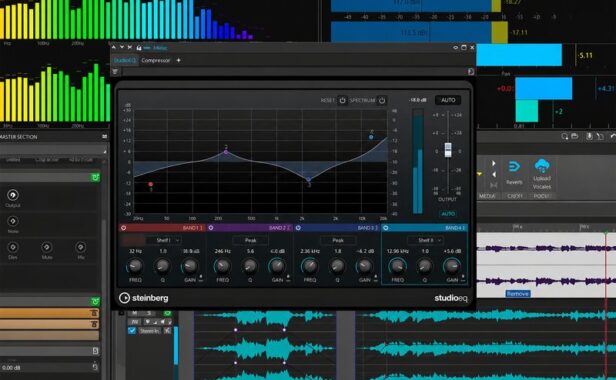Click the folder icon above the ribbon

click(x=575, y=136)
